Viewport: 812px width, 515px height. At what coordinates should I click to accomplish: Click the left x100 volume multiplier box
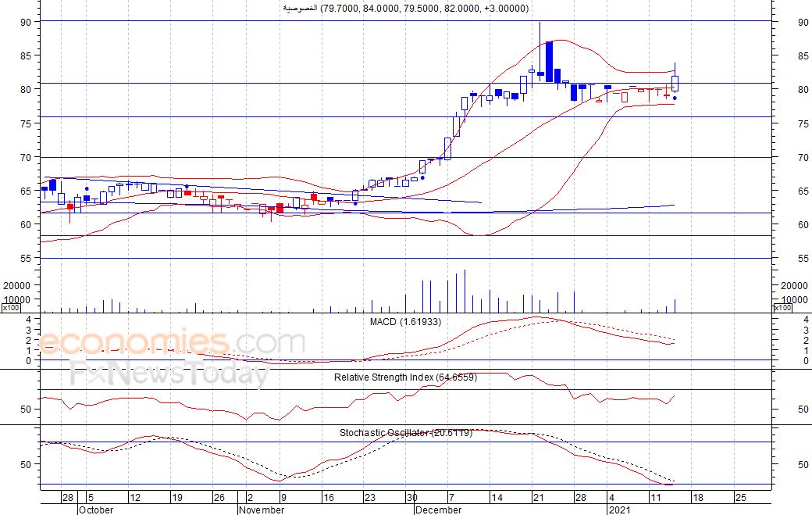coord(11,308)
